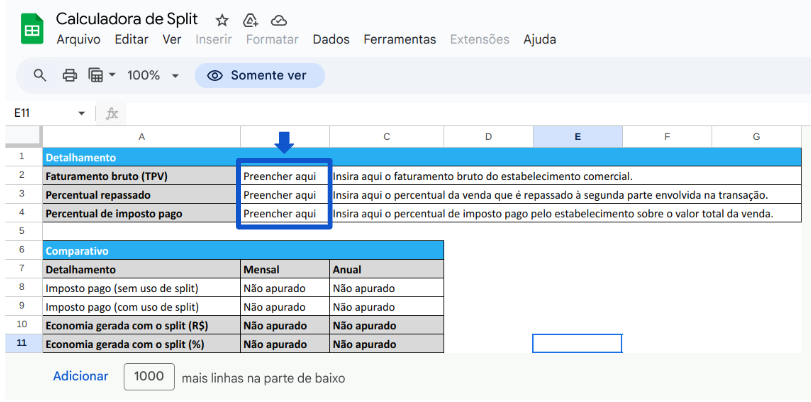Open the search magnifier tool
The width and height of the screenshot is (811, 402).
click(40, 76)
